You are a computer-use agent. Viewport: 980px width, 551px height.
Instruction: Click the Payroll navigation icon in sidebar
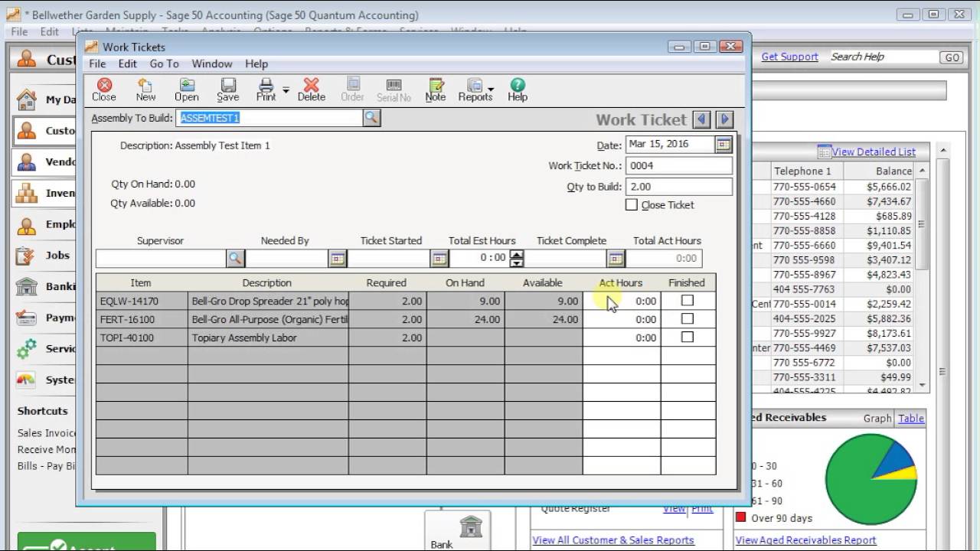tap(27, 318)
